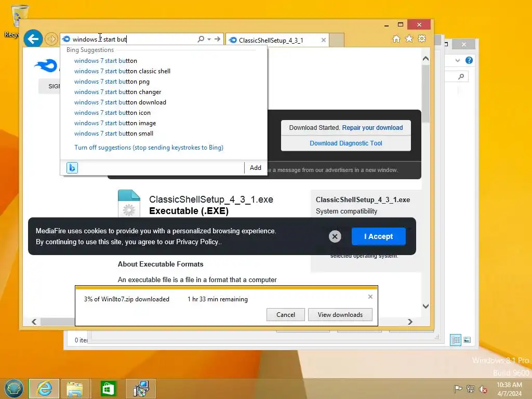This screenshot has height=399, width=532.
Task: Open File Explorer from taskbar
Action: tap(75, 389)
